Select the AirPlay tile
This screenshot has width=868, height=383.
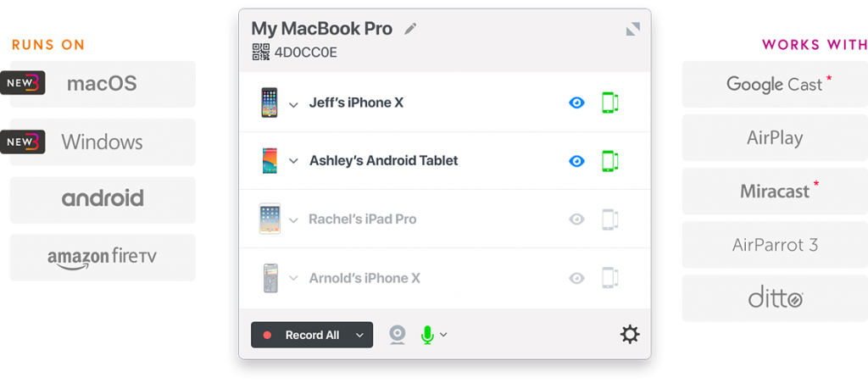click(x=775, y=138)
